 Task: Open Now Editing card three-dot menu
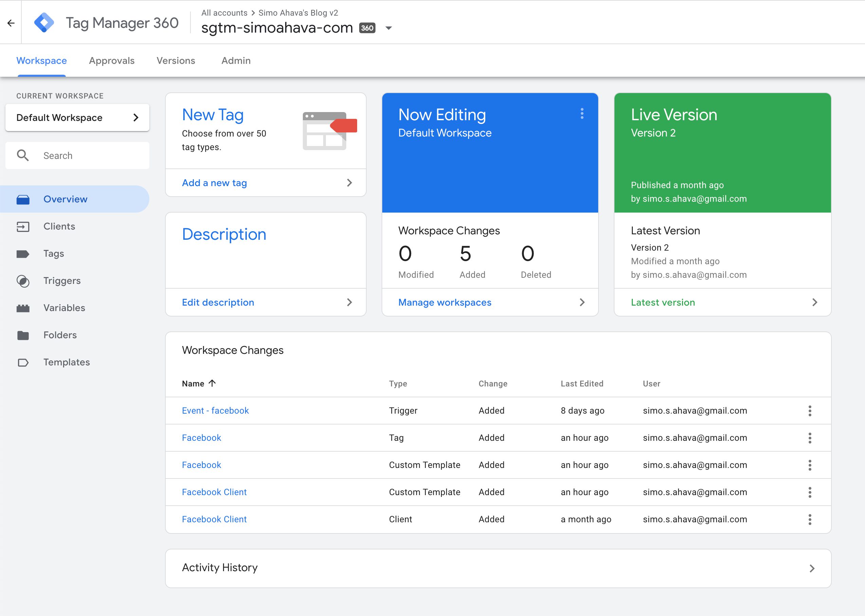click(x=582, y=113)
